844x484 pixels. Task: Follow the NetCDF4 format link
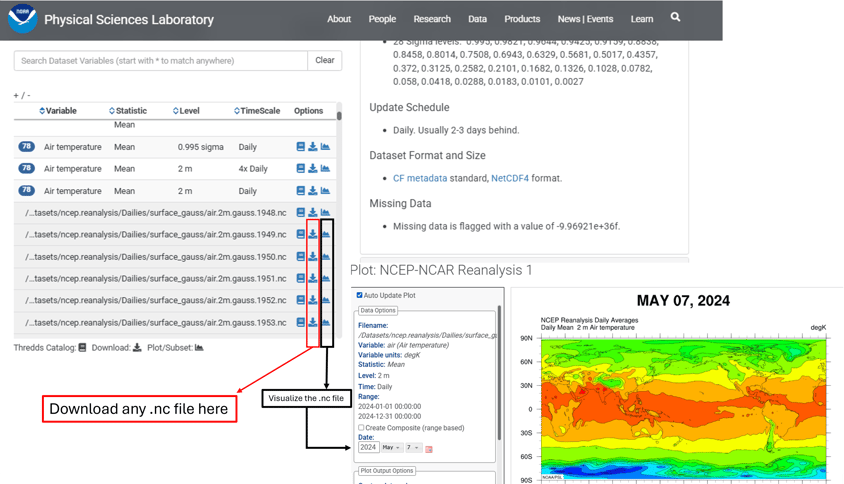[510, 178]
